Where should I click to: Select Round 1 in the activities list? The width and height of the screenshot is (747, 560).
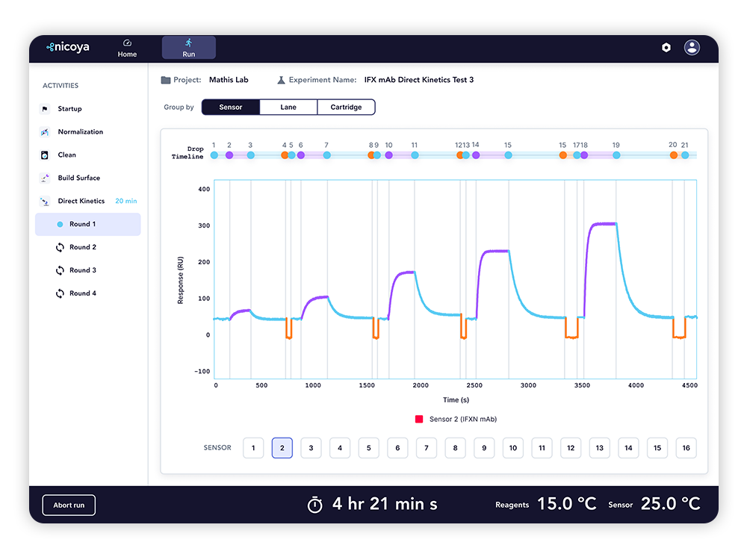(x=82, y=224)
